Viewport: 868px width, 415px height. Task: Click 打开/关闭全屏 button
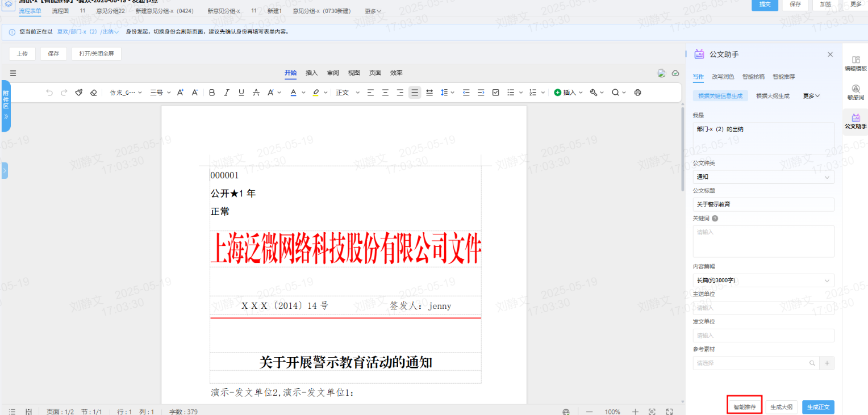click(96, 54)
